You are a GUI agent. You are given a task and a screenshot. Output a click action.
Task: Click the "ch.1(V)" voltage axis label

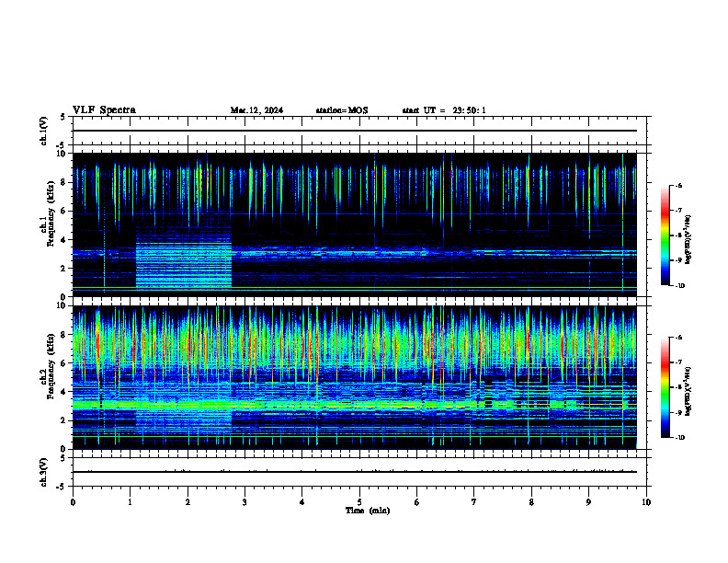coord(44,131)
